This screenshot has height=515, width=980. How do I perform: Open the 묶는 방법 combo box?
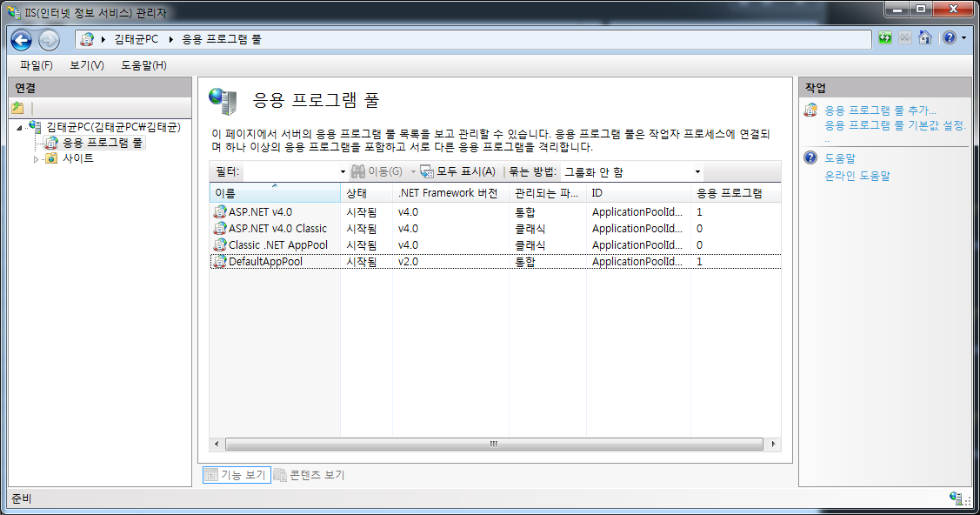click(631, 172)
